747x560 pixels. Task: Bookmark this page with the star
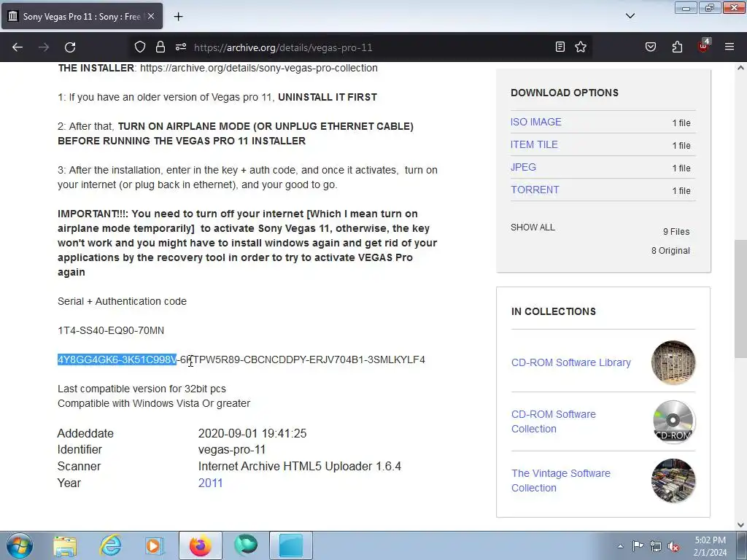pyautogui.click(x=581, y=47)
